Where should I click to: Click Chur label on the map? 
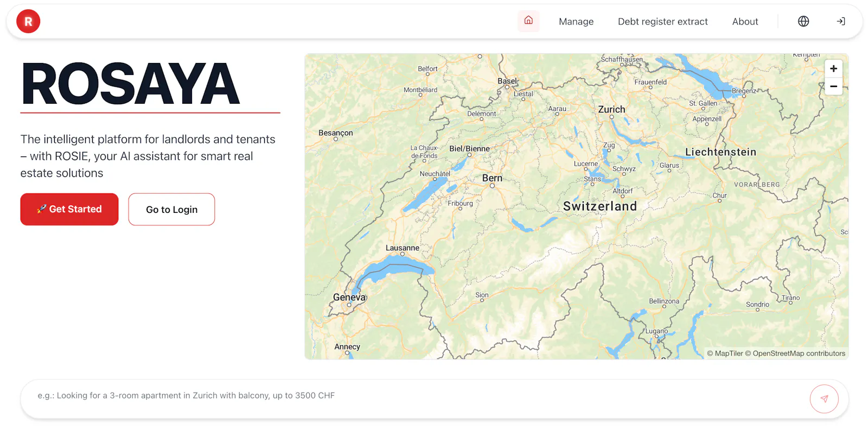coord(719,195)
